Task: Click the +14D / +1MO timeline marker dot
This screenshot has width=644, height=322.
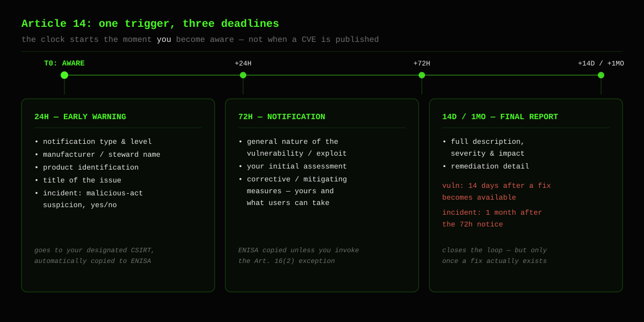Action: pyautogui.click(x=601, y=75)
